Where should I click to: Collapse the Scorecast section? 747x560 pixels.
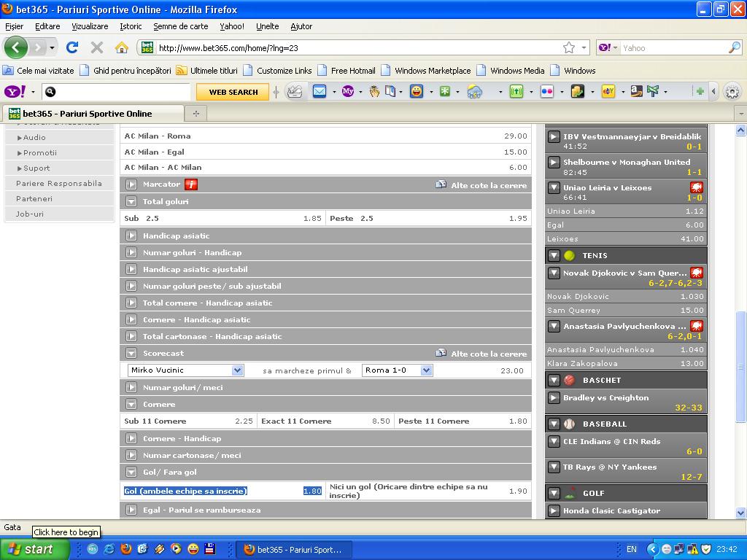pos(131,353)
